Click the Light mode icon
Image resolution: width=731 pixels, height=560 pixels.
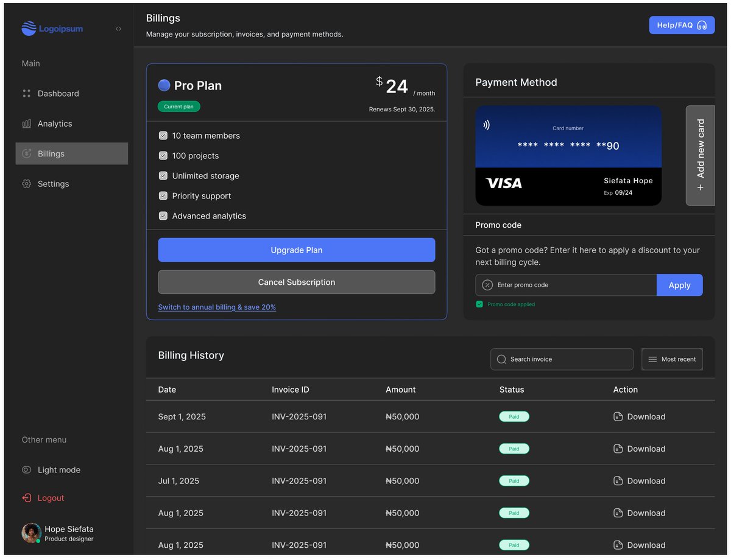[26, 469]
